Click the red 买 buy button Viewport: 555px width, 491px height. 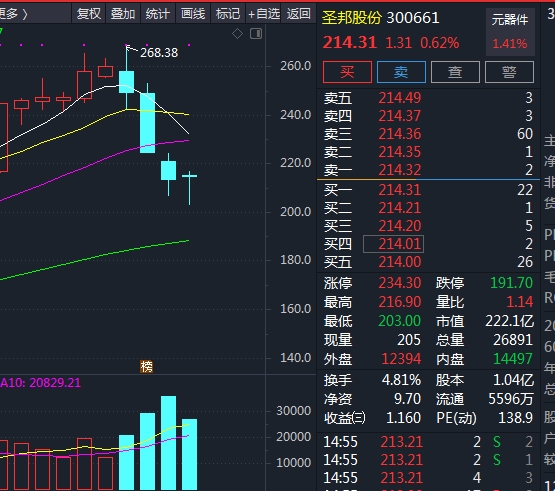(x=347, y=72)
